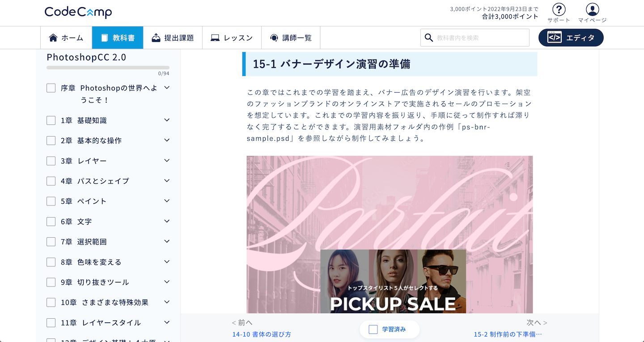Open the CodeCamp home icon in navigation
Screen dimensions: 644x342
point(53,38)
